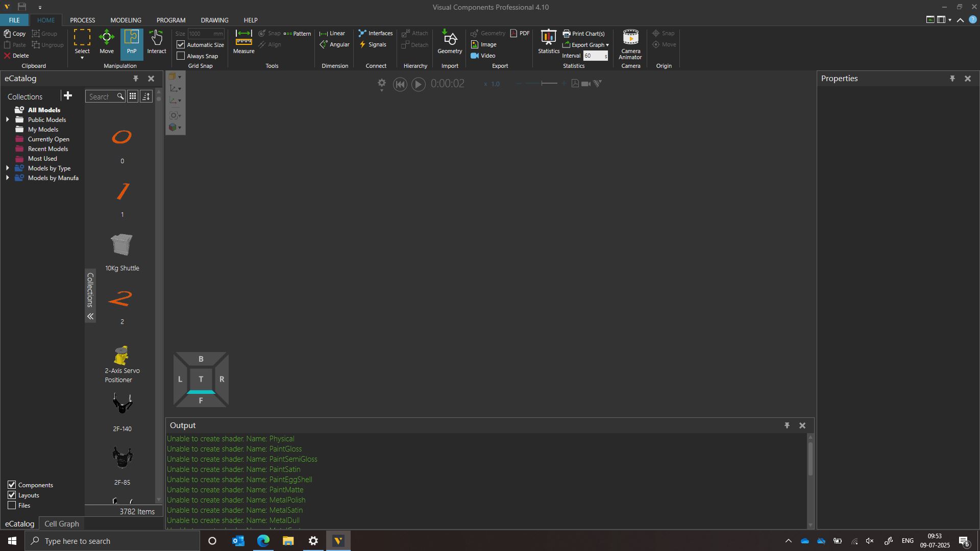
Task: Switch to the Cell Graph tab
Action: (62, 523)
